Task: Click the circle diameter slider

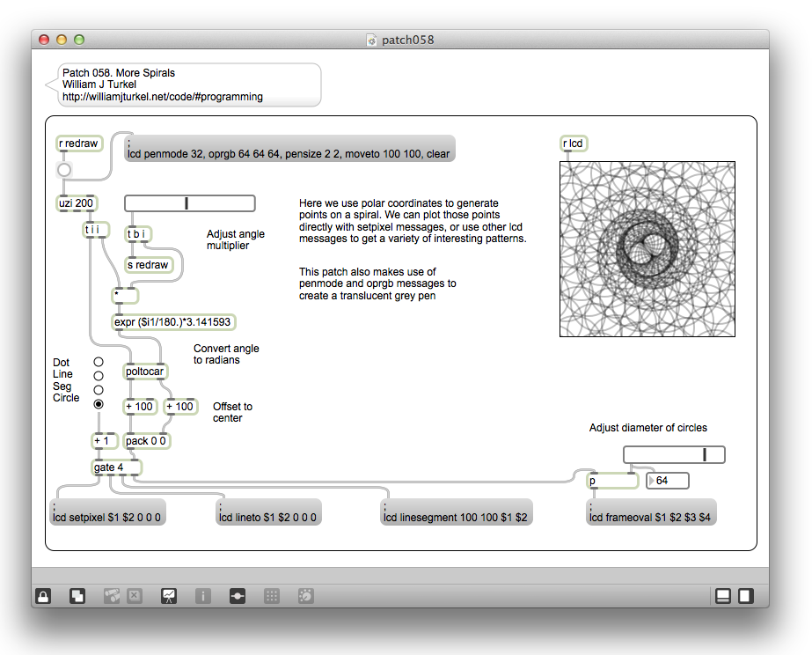Action: click(674, 454)
